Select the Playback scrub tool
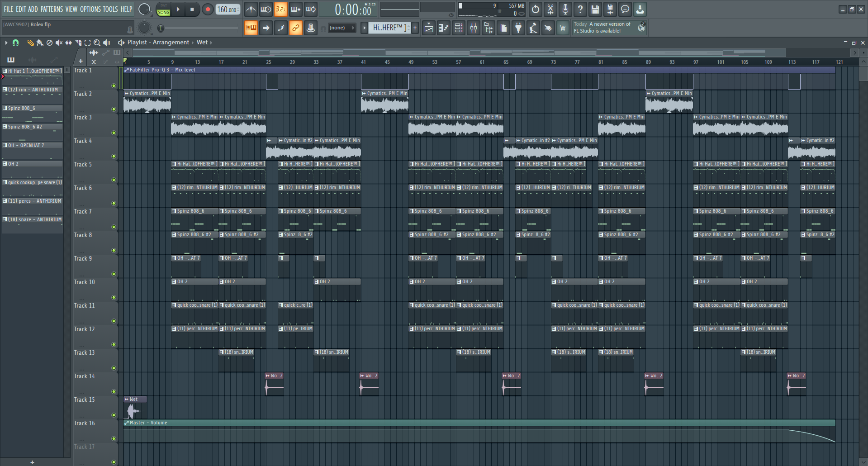This screenshot has width=868, height=466. 107,43
